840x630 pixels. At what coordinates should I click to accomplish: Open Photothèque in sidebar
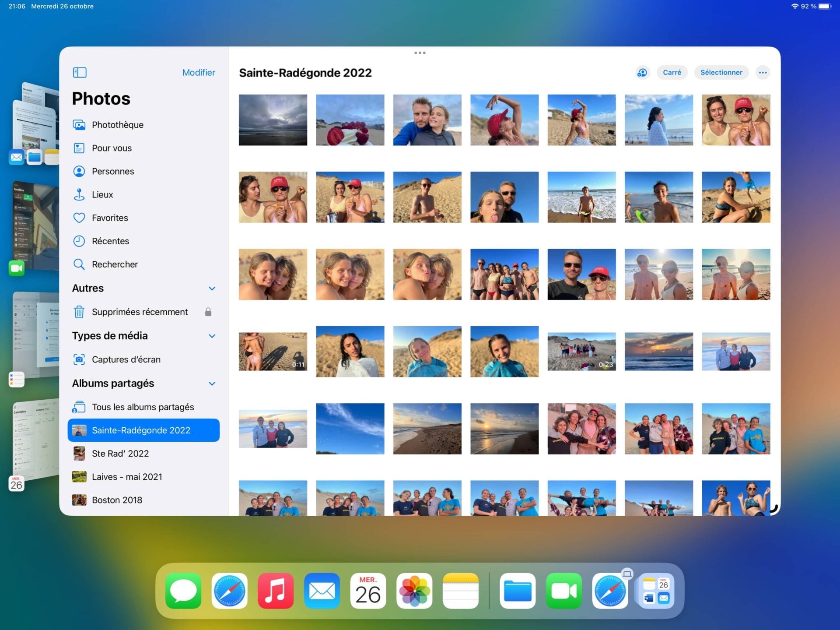coord(117,125)
